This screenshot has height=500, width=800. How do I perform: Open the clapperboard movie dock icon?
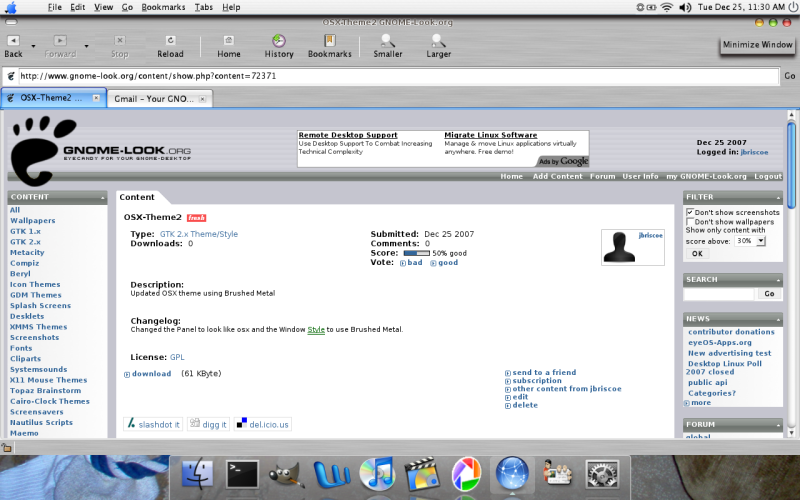tap(422, 474)
